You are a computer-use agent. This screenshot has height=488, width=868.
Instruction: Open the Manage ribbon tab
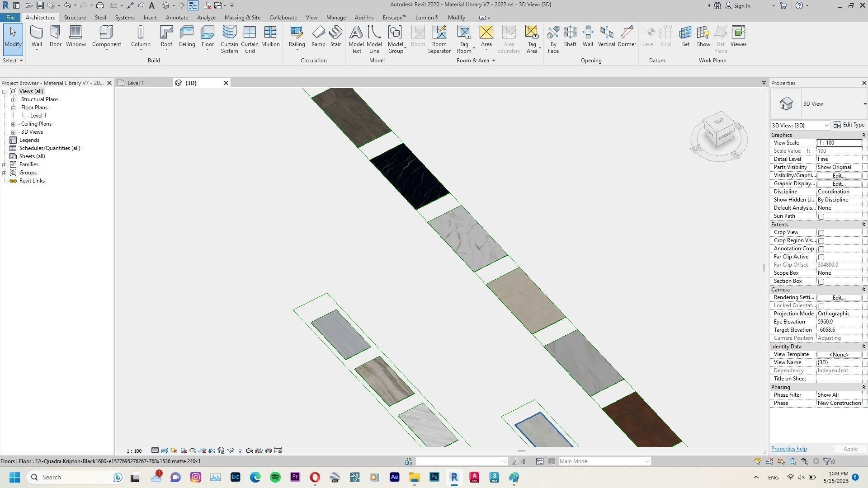click(335, 17)
